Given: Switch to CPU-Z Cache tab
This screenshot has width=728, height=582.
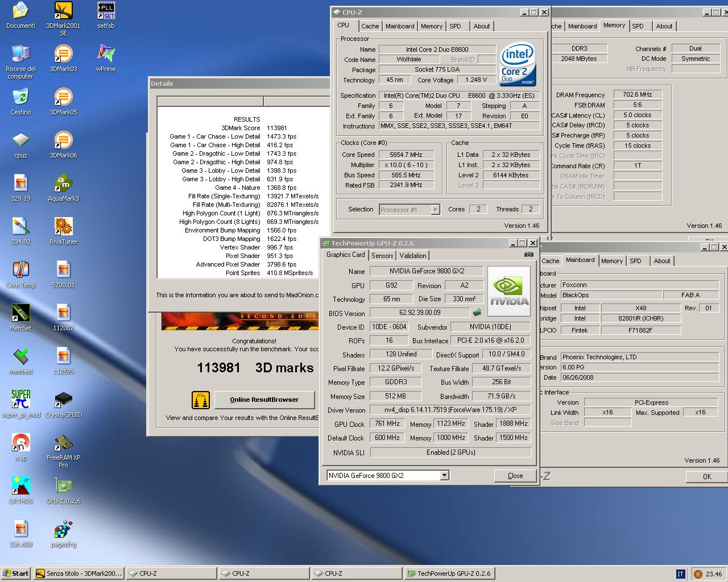Looking at the screenshot, I should click(370, 26).
